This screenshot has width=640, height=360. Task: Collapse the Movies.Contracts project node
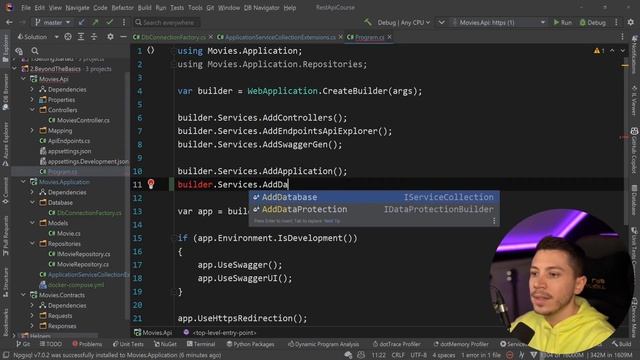[23, 295]
